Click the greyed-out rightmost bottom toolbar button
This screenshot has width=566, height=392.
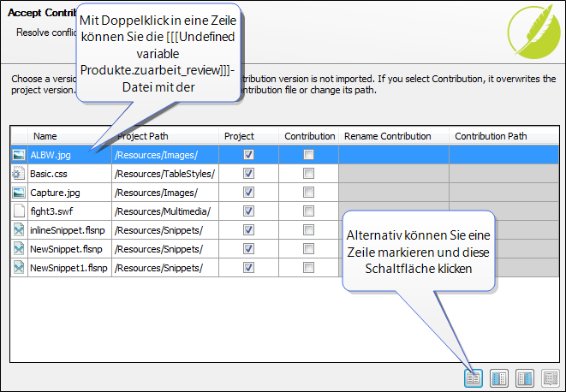(x=549, y=377)
